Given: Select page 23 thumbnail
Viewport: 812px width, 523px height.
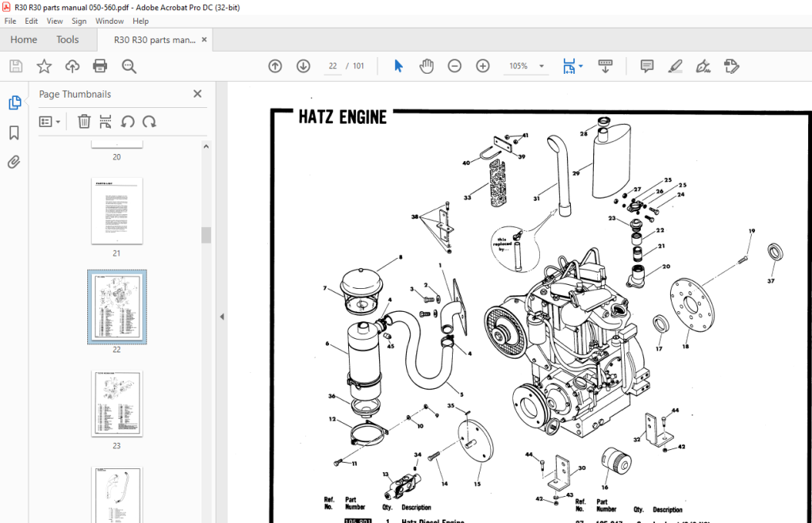Looking at the screenshot, I should pos(117,403).
